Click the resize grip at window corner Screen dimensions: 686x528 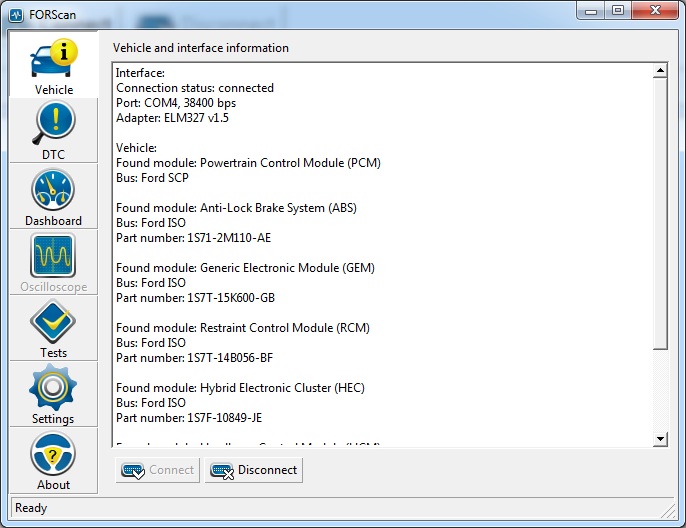coord(668,511)
